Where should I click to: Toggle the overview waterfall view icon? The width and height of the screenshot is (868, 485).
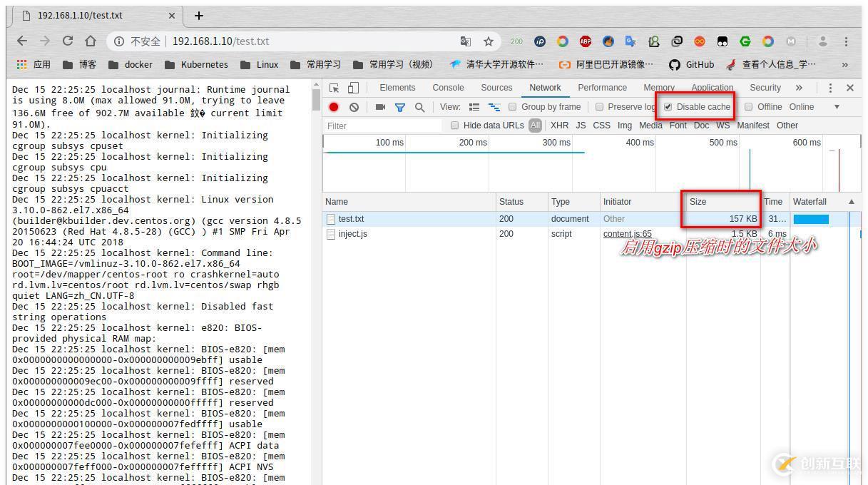point(494,107)
